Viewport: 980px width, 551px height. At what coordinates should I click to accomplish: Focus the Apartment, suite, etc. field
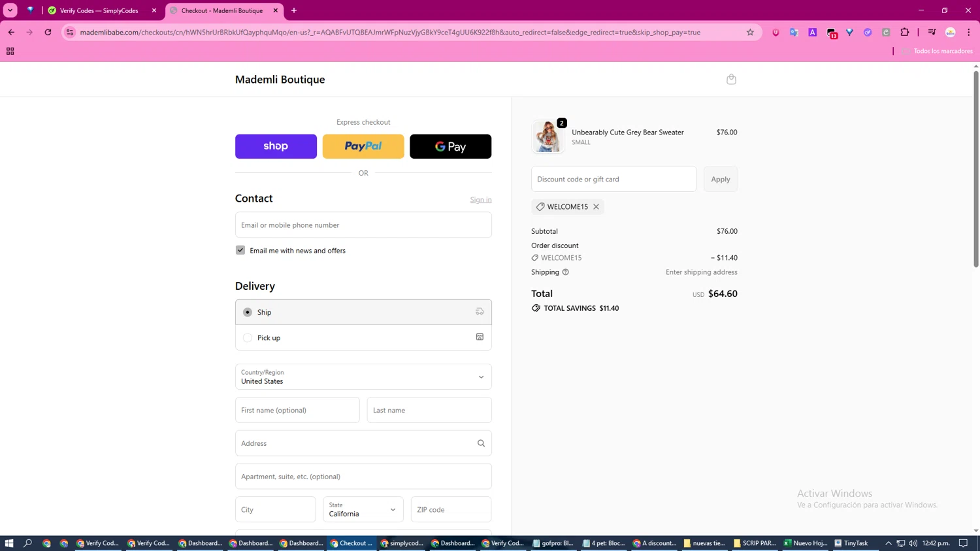coord(363,477)
